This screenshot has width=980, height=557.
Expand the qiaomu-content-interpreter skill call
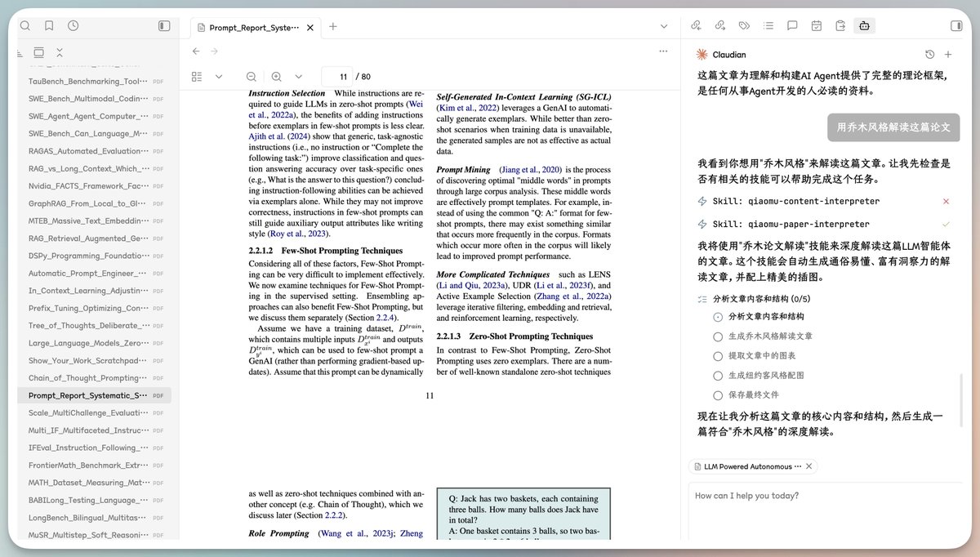(x=824, y=201)
